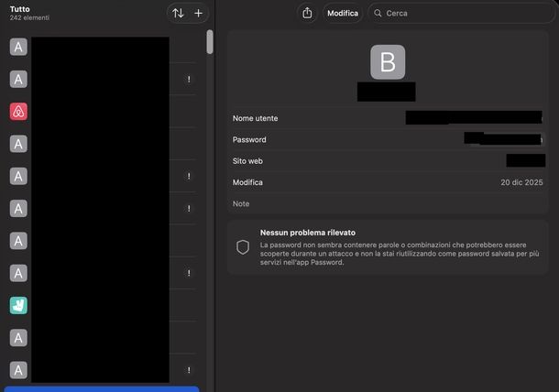Click the plus button to add password
This screenshot has width=559, height=392.
point(199,13)
